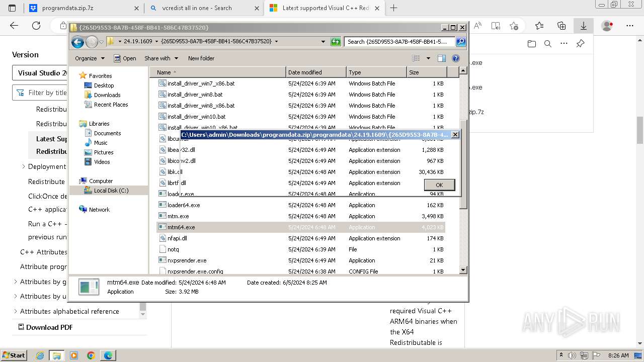Open the Windows Start button
This screenshot has height=362, width=644.
14,355
